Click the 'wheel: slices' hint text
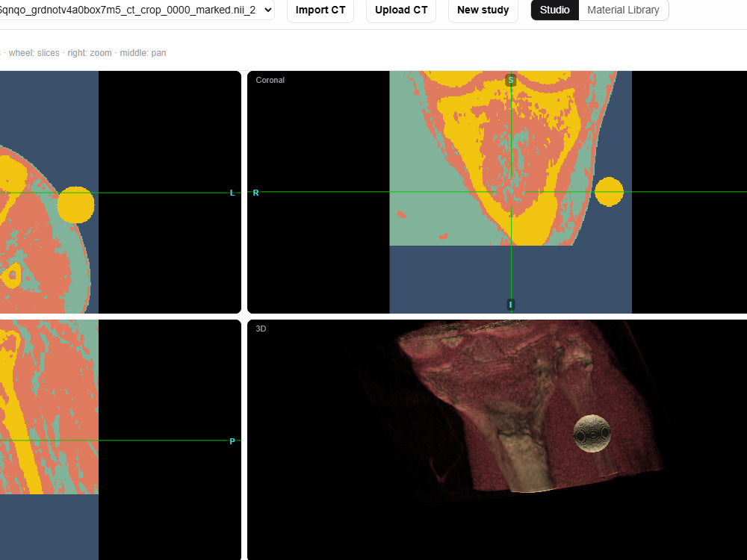This screenshot has width=747, height=560. coord(34,53)
